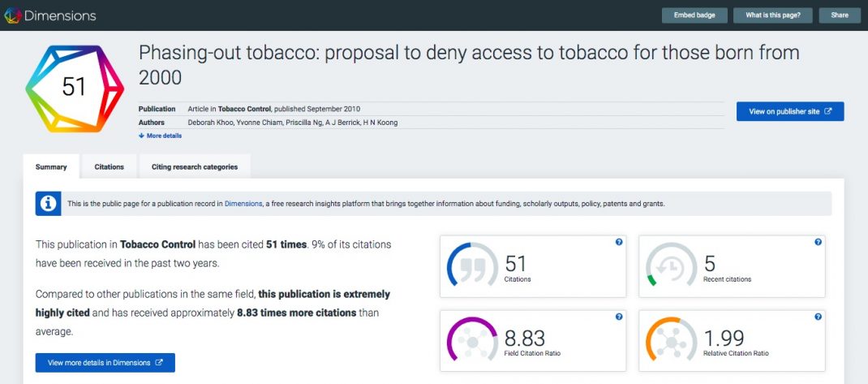Click the Embed badge button
The width and height of the screenshot is (868, 384).
tap(694, 15)
